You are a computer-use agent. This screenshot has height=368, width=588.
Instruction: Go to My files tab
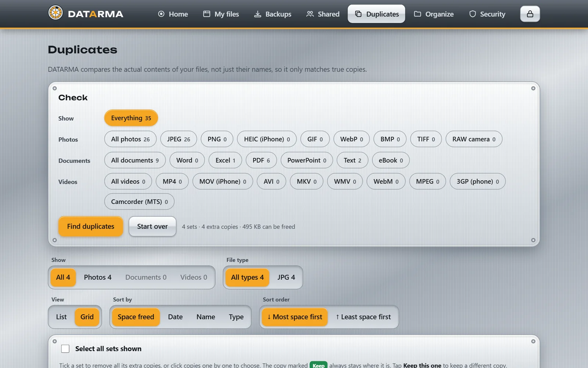click(221, 14)
